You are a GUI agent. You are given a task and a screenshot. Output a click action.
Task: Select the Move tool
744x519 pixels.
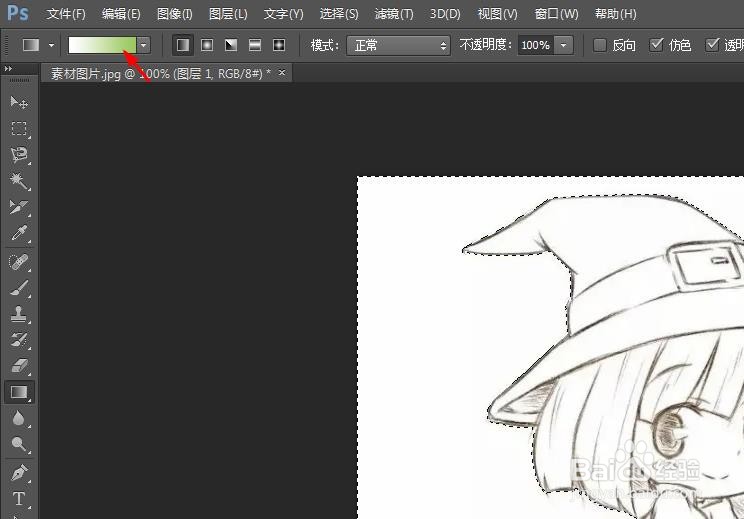pos(19,102)
